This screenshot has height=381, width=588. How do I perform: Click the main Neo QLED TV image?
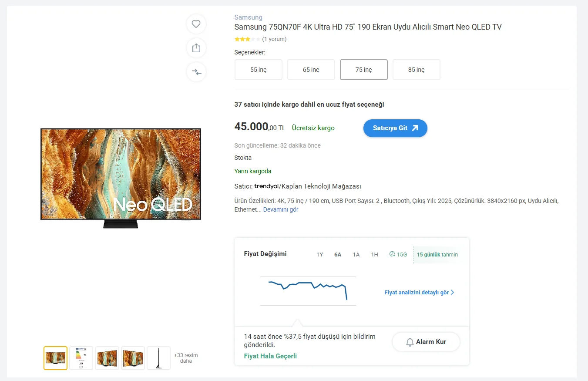click(121, 178)
